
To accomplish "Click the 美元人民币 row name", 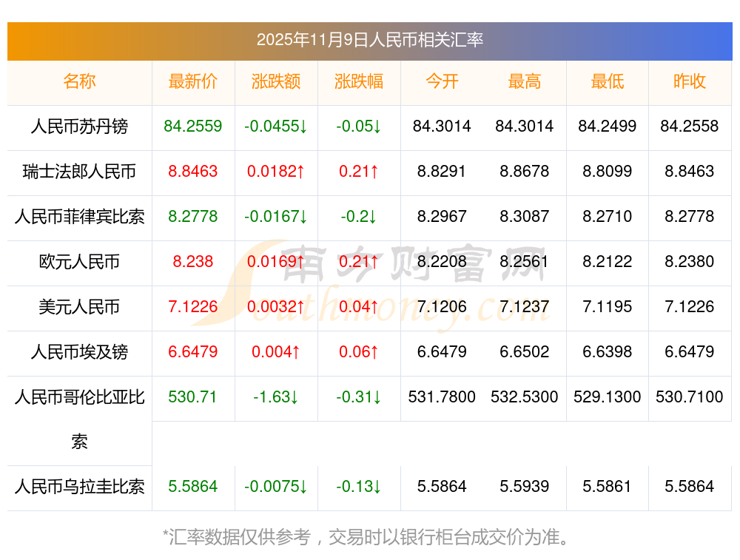I will click(x=79, y=307).
